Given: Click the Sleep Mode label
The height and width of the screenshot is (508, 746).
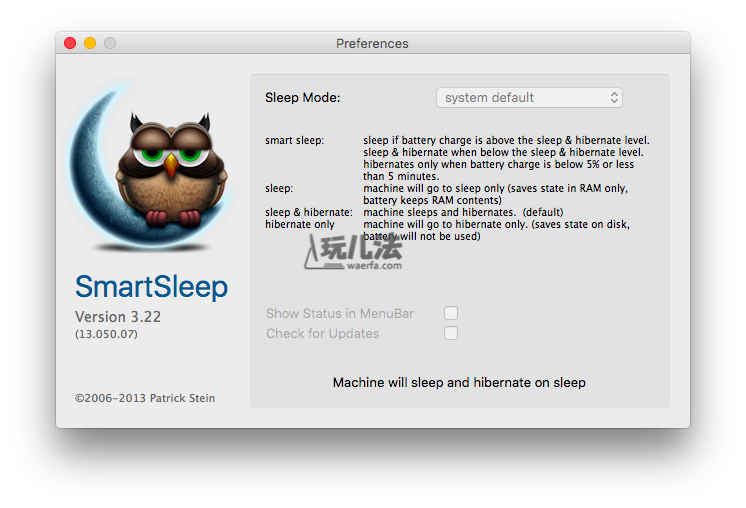Looking at the screenshot, I should tap(302, 97).
